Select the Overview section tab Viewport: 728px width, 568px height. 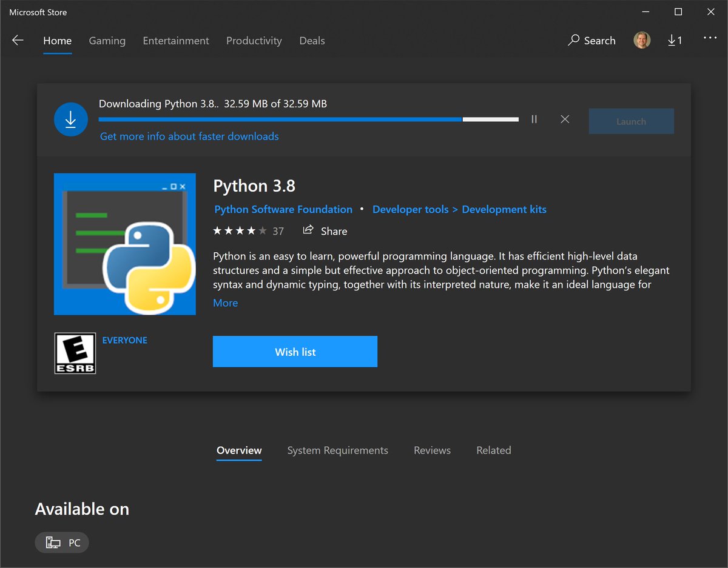click(x=239, y=450)
